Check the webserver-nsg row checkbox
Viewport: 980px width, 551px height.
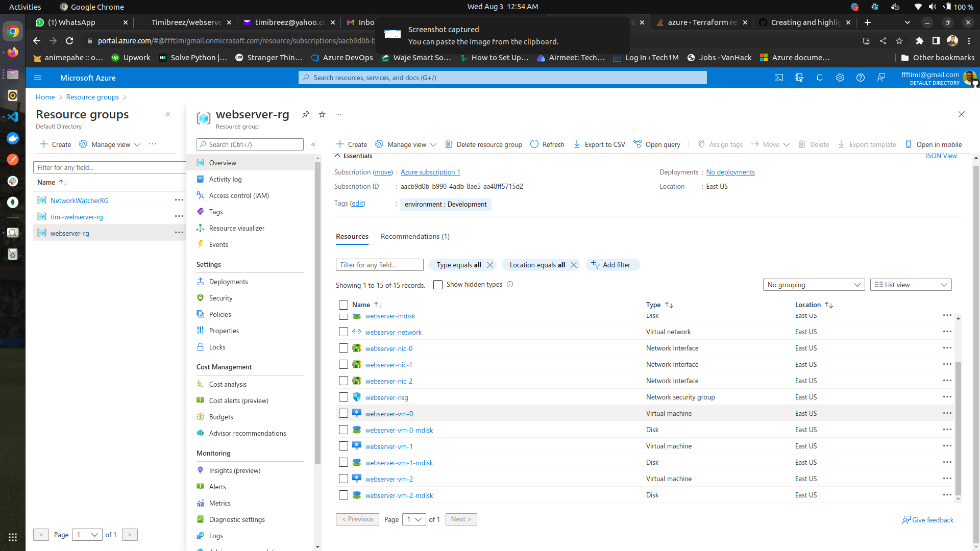point(343,397)
